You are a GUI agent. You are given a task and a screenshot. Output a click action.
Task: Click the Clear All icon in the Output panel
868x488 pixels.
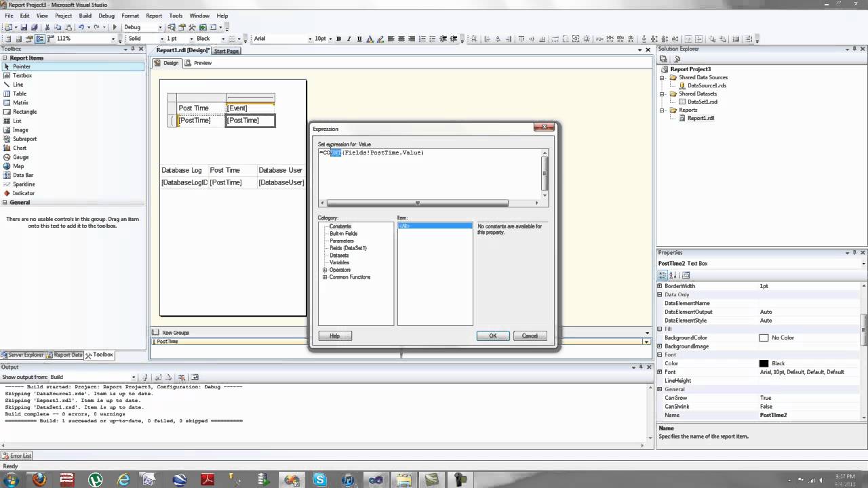[x=181, y=377]
